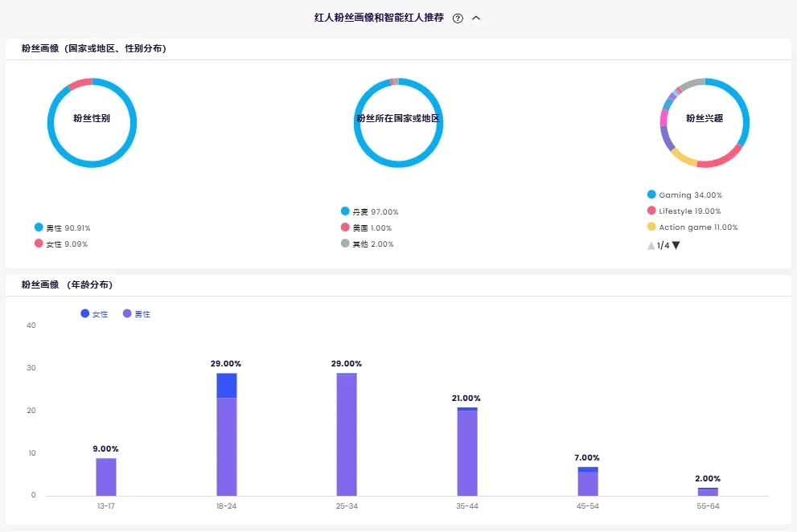Click the 粉丝性别 donut chart

click(x=92, y=122)
